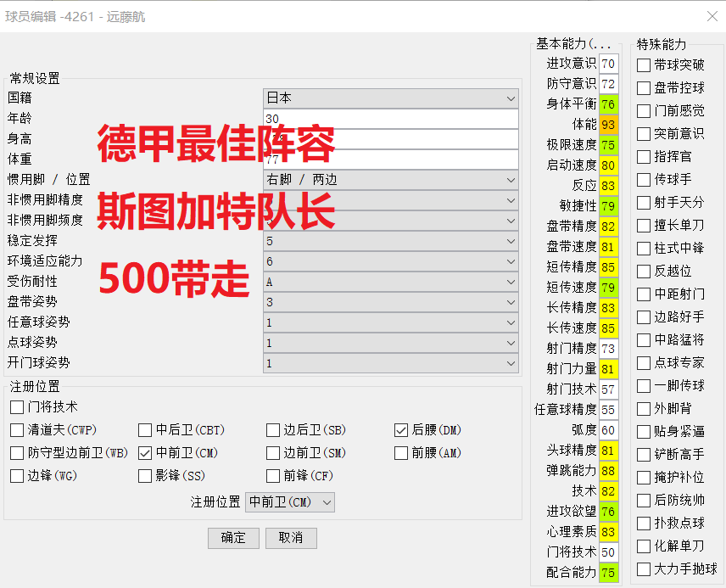Click the 头球精度 value field 81
This screenshot has height=588, width=726.
coord(608,451)
